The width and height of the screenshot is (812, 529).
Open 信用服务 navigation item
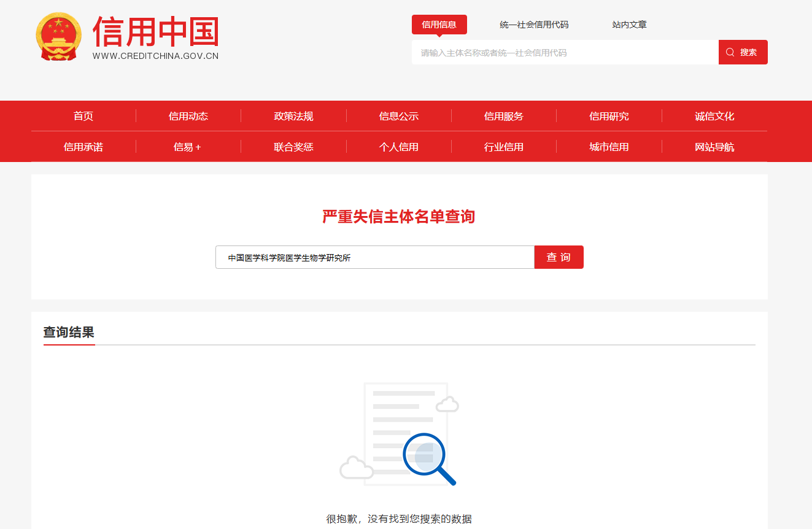tap(504, 116)
